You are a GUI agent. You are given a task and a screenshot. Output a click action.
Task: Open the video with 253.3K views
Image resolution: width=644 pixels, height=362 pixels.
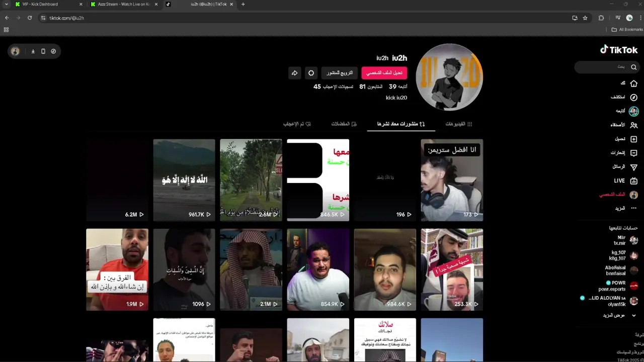pos(452,269)
